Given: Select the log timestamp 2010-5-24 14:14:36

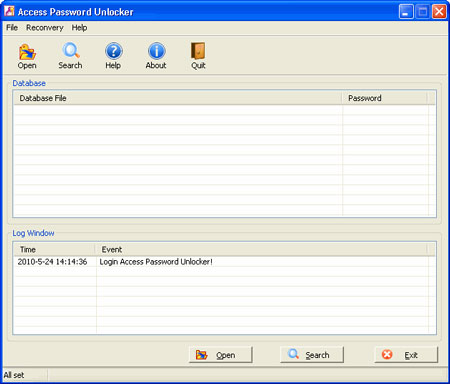Looking at the screenshot, I should (x=52, y=262).
